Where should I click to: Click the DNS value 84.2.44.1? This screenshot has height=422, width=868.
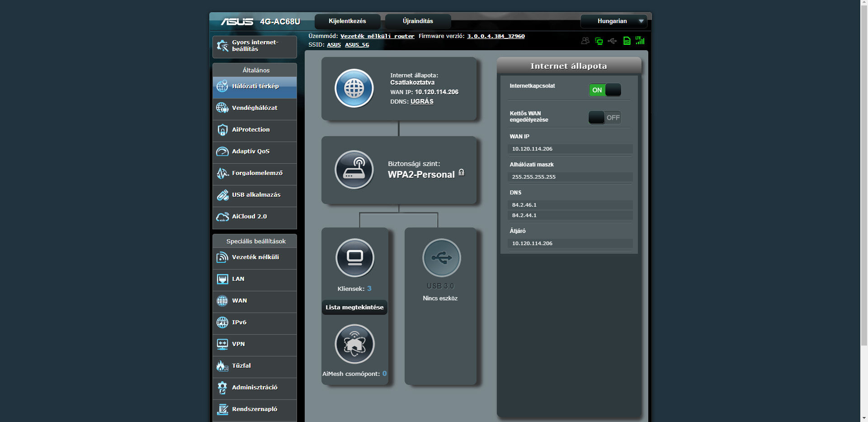pyautogui.click(x=524, y=215)
